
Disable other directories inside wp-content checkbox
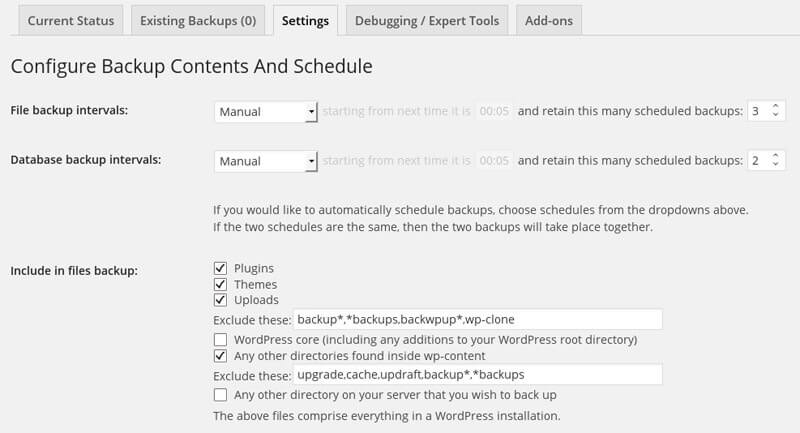click(220, 355)
